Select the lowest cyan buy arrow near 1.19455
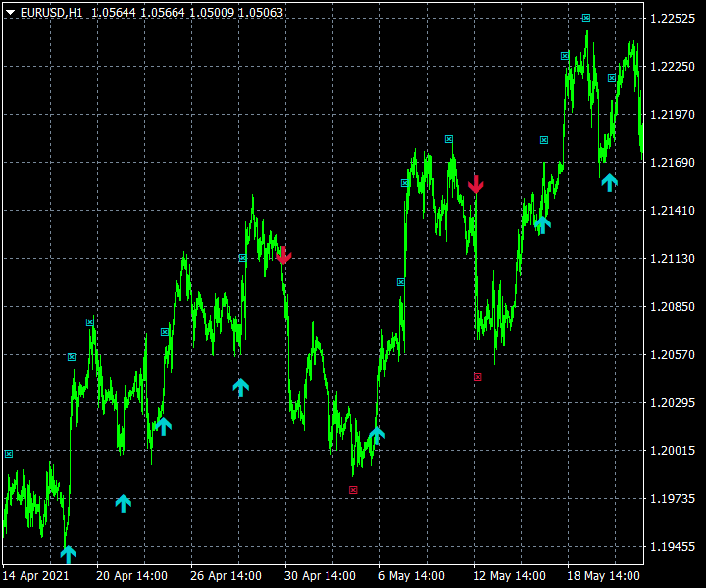 click(69, 554)
